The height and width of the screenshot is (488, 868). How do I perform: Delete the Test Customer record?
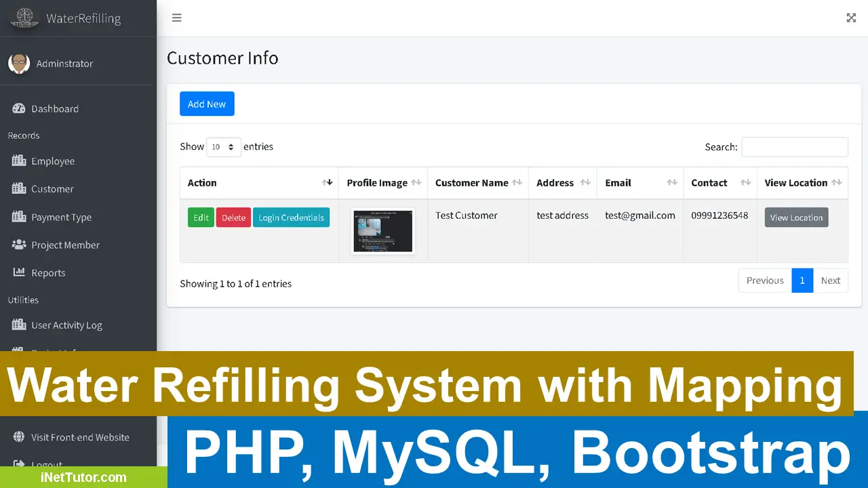point(233,218)
